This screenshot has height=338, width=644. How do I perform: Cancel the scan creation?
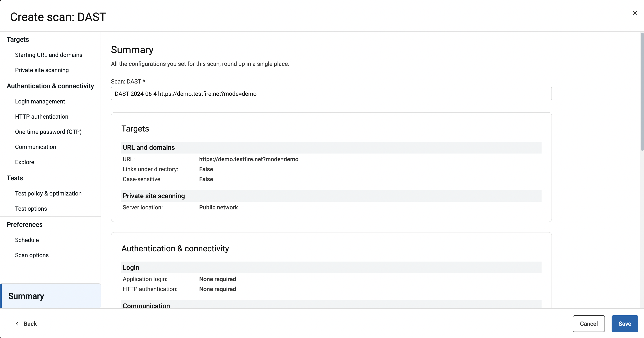[x=589, y=323]
